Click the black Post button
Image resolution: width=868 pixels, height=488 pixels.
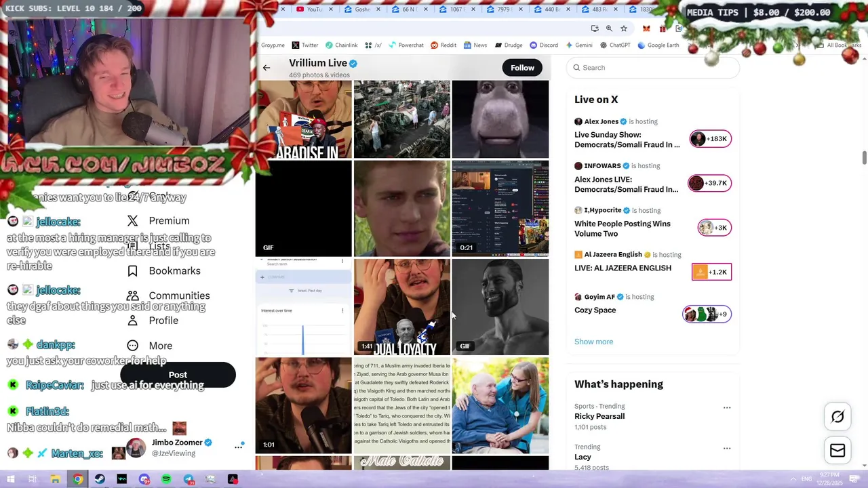(178, 375)
